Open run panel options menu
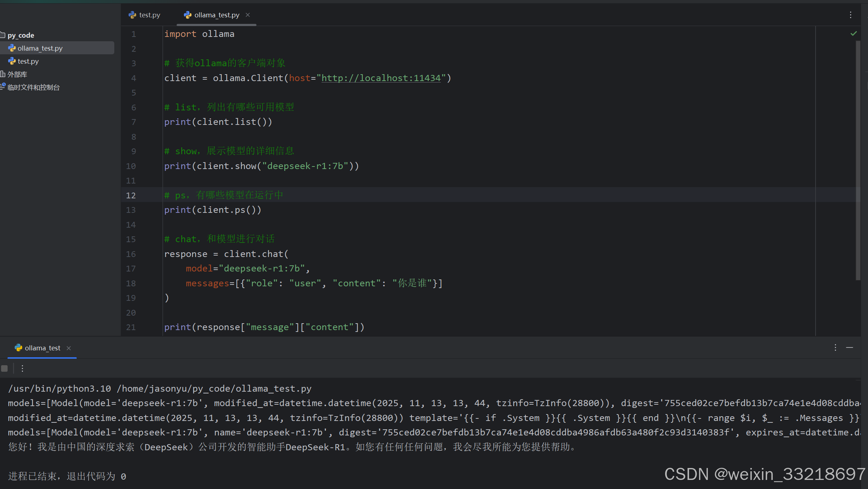Image resolution: width=868 pixels, height=489 pixels. click(x=835, y=348)
